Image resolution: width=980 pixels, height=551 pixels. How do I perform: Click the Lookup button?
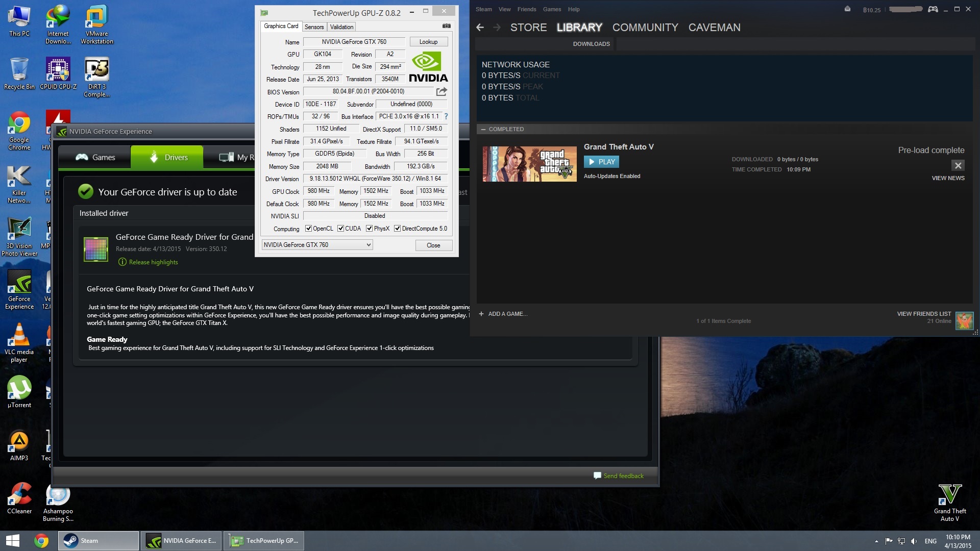(x=428, y=42)
